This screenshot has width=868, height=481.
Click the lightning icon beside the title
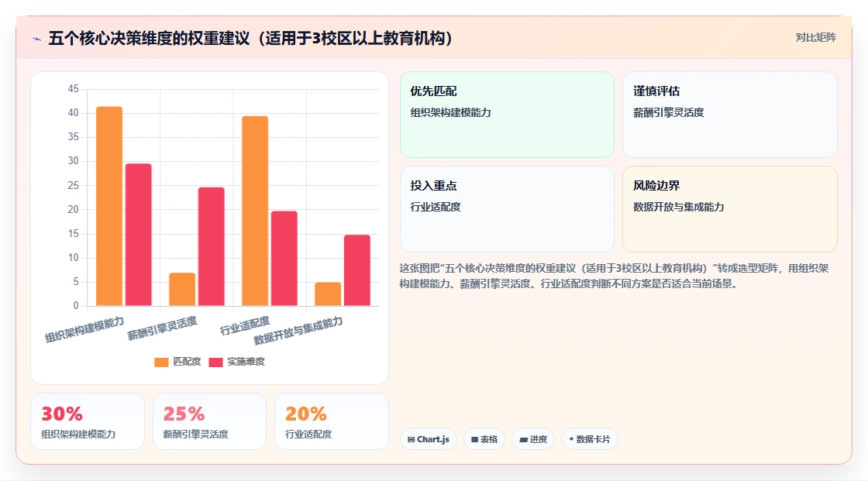pyautogui.click(x=37, y=39)
